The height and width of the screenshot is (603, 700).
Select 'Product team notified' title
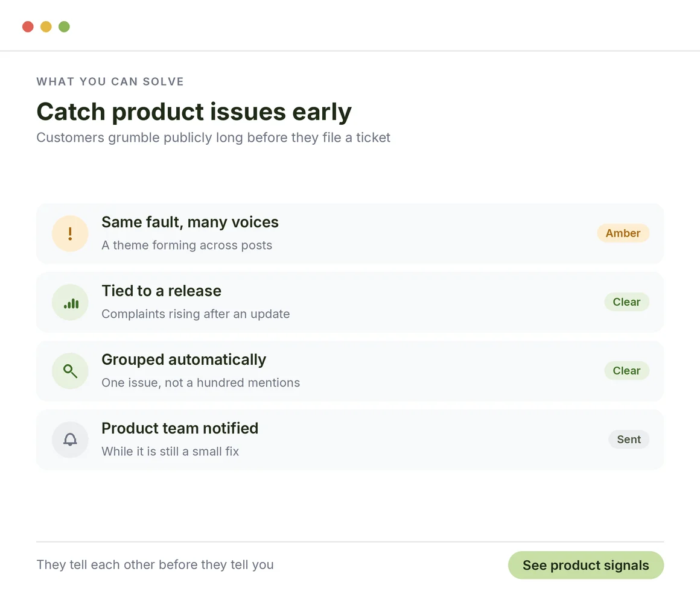180,428
